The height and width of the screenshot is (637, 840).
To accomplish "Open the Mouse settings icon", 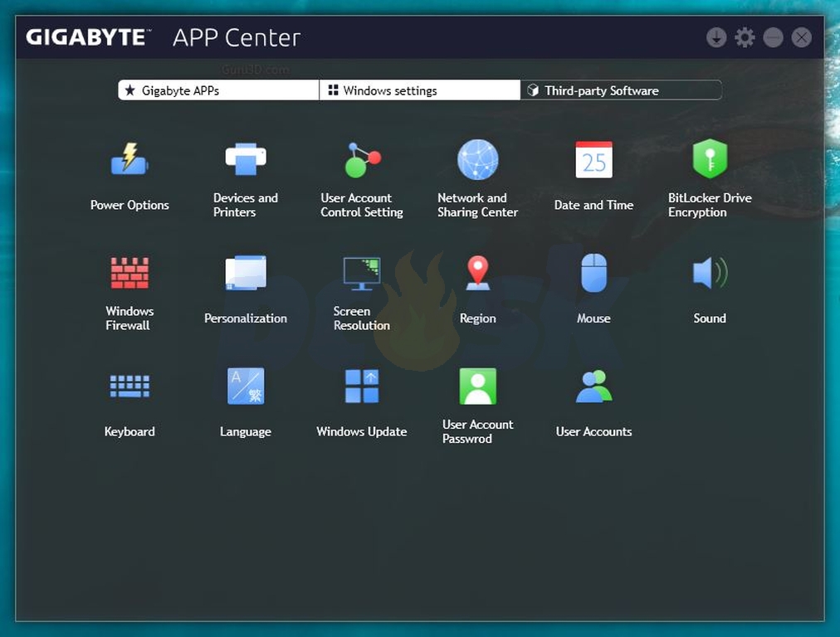I will coord(593,273).
